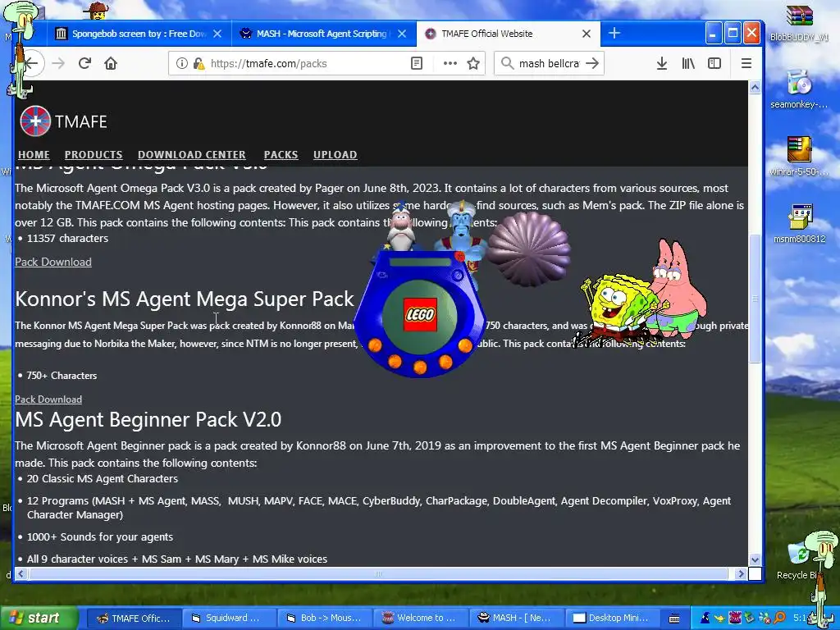Open a new tab with plus button
840x630 pixels.
614,33
